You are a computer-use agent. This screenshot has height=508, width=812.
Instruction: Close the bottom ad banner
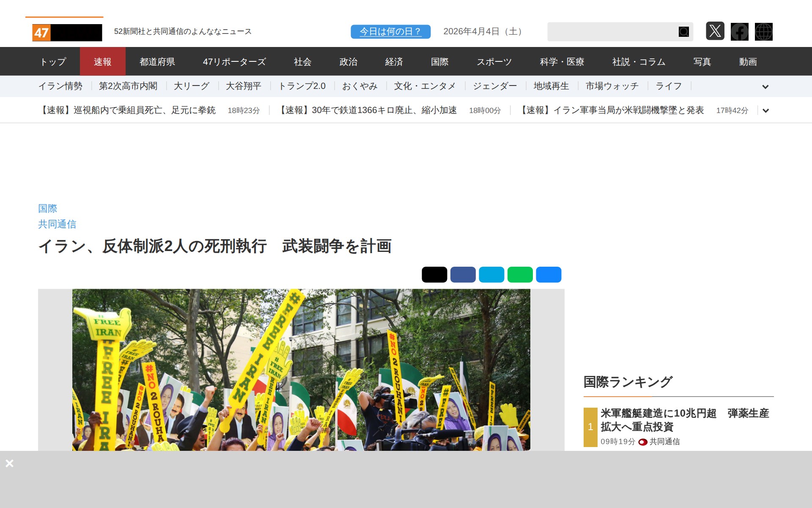pos(10,463)
